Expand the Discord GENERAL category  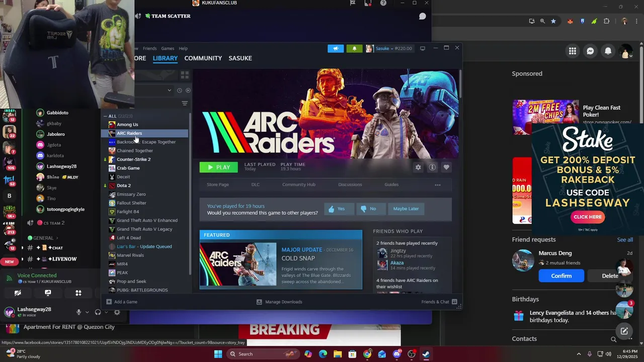pyautogui.click(x=43, y=238)
